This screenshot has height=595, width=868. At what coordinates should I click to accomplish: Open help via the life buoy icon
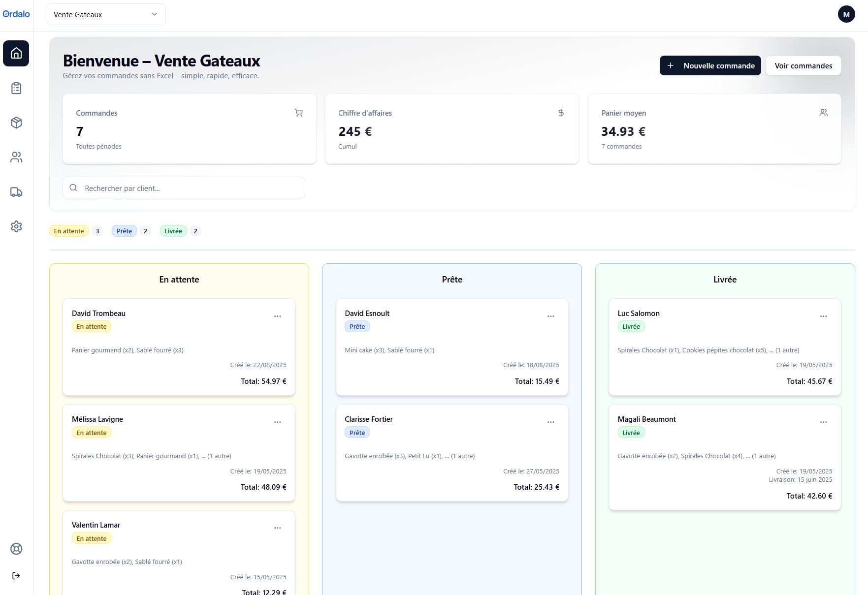tap(16, 549)
